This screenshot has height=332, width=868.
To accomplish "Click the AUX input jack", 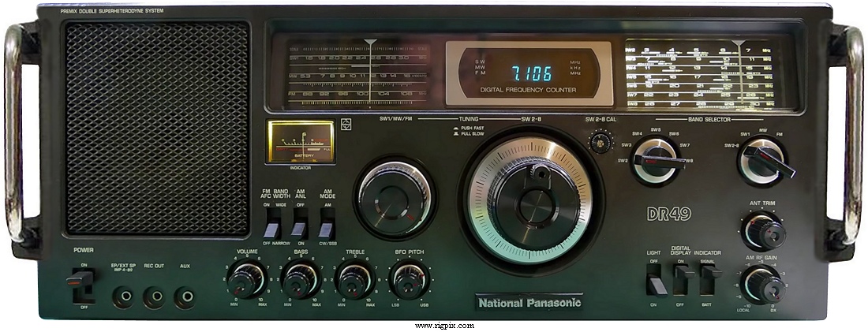I will (185, 297).
